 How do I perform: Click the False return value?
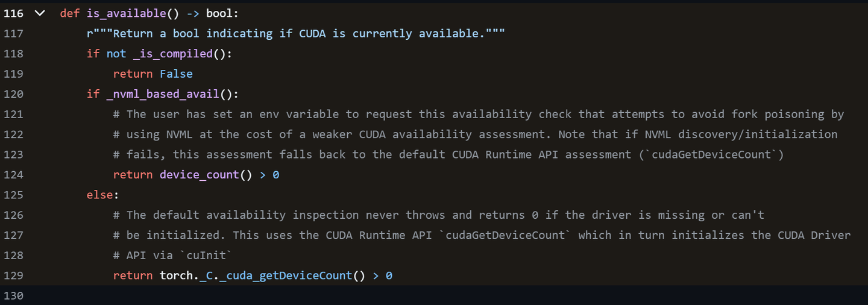click(176, 74)
